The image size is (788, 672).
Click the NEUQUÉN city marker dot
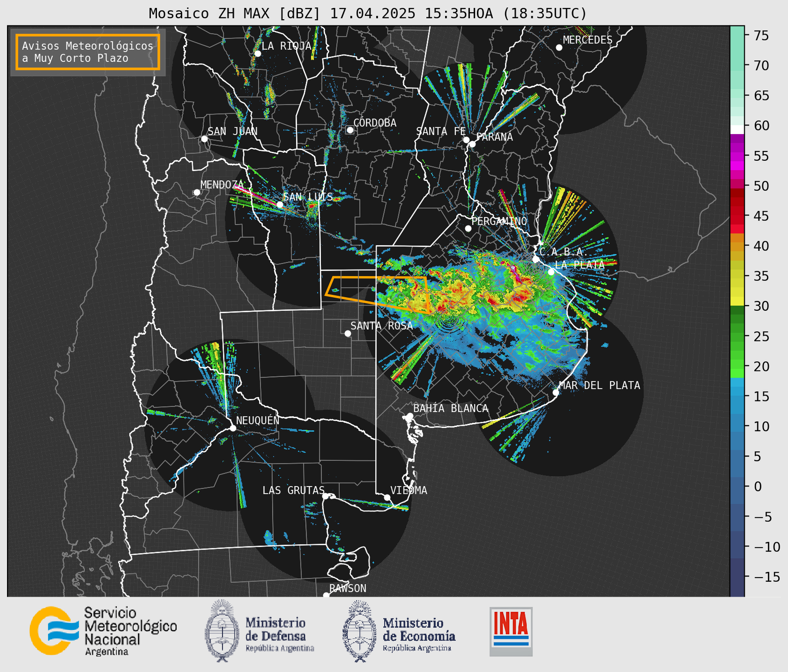point(233,428)
